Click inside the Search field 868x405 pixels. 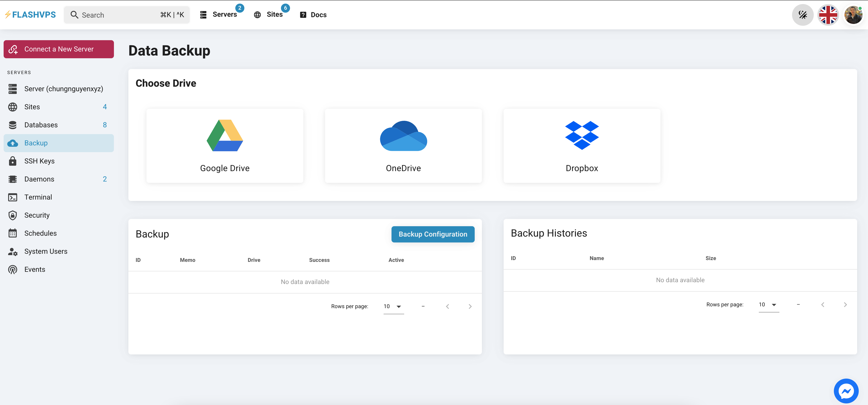pyautogui.click(x=115, y=15)
